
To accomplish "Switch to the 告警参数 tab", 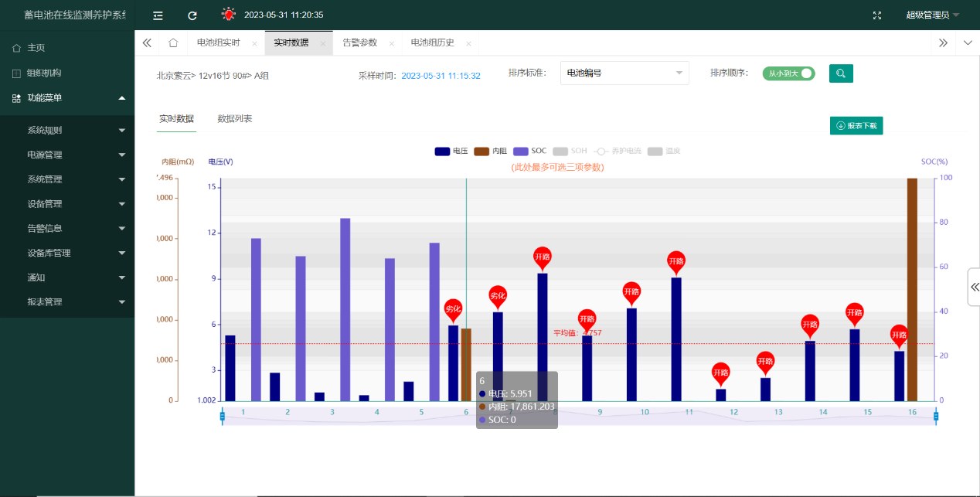I will (x=360, y=43).
